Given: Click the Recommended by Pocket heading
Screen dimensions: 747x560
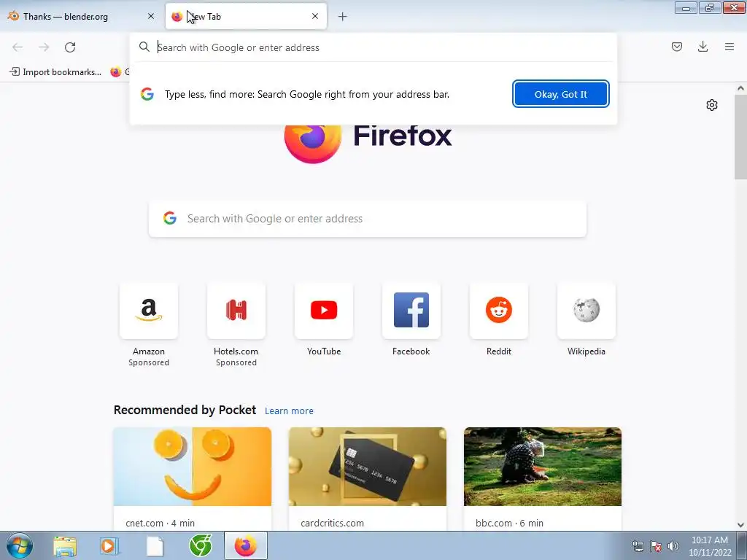Looking at the screenshot, I should pos(185,410).
